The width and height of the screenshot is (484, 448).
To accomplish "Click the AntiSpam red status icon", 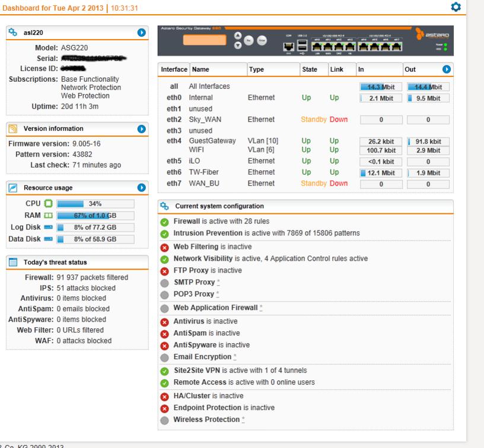I will pyautogui.click(x=164, y=334).
